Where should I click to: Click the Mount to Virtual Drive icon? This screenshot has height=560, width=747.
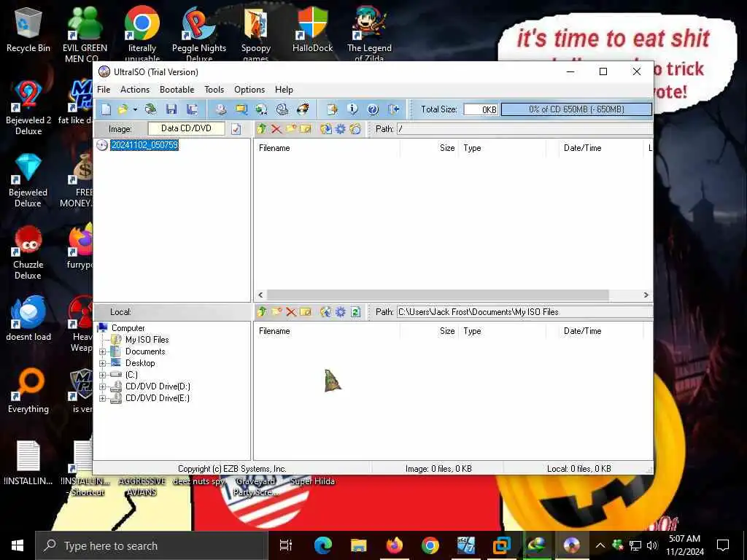click(282, 109)
